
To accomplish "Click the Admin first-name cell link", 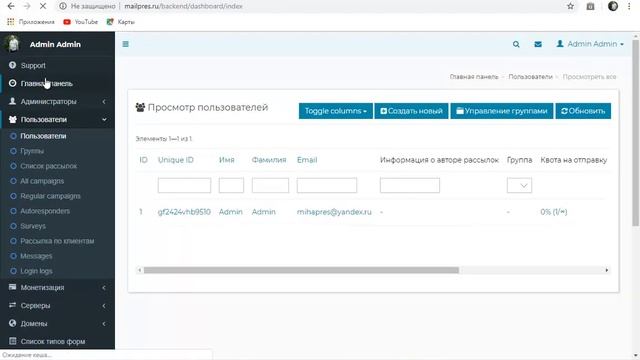I will coord(231,212).
